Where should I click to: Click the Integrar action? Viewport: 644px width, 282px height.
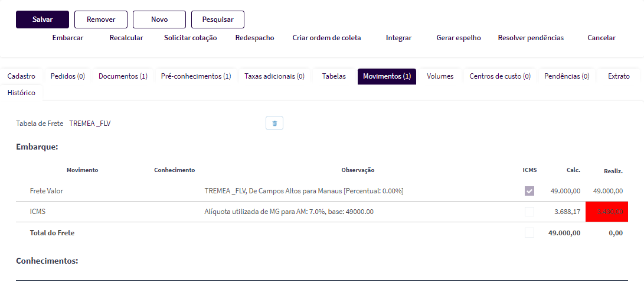pos(399,38)
